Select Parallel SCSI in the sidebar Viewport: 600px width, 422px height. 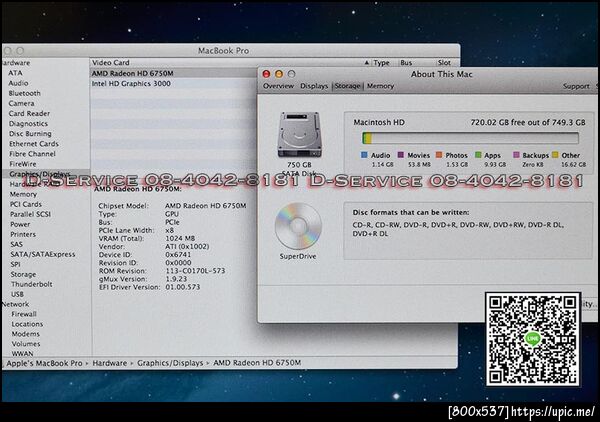coord(31,214)
